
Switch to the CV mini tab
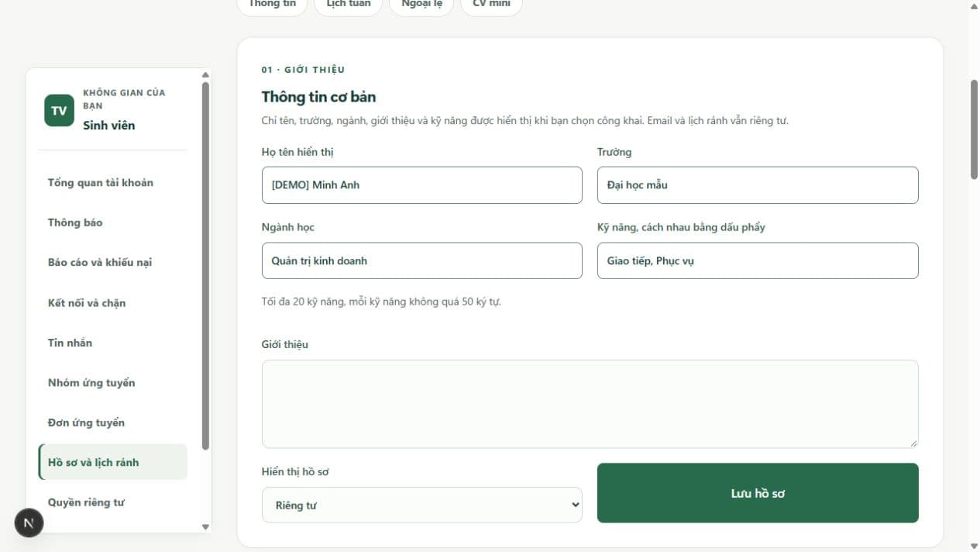[491, 5]
